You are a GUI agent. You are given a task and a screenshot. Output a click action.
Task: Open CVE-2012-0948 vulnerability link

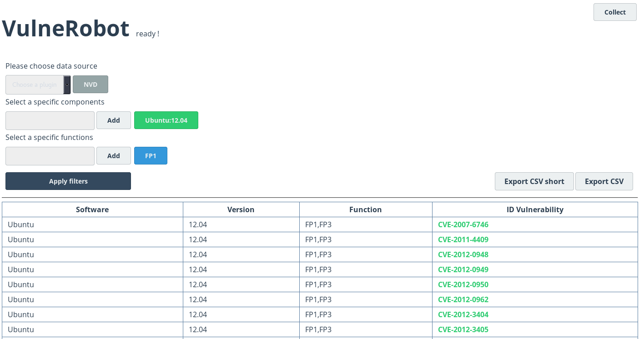(463, 254)
